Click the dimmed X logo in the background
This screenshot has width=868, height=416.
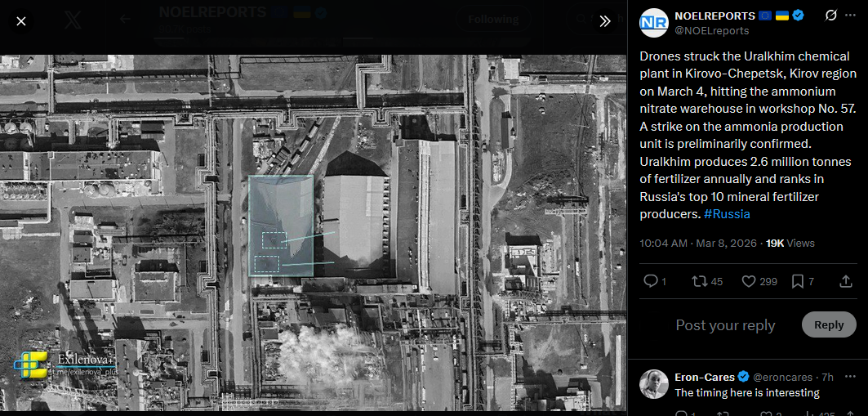[73, 20]
